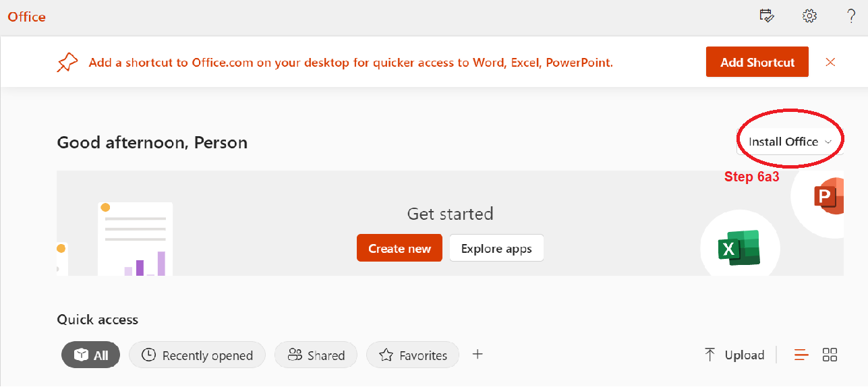Show Favorites files filter
868x387 pixels.
[x=413, y=355]
